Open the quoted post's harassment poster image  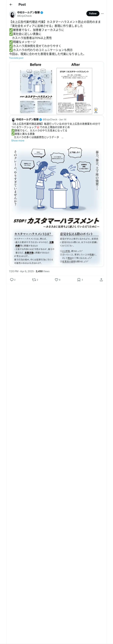[x=56, y=205]
